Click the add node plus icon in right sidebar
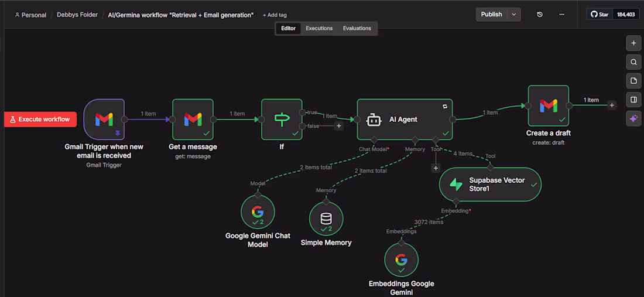 [633, 43]
